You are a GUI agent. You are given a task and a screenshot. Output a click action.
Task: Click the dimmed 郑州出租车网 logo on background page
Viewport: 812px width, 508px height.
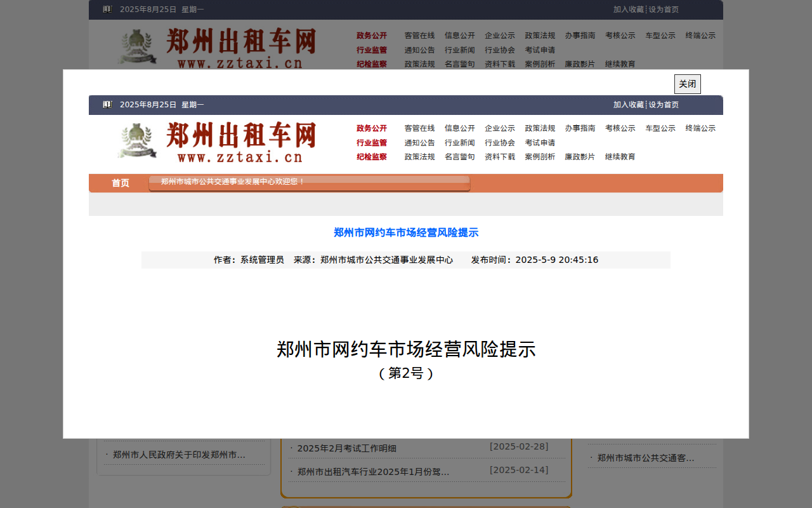(x=216, y=47)
